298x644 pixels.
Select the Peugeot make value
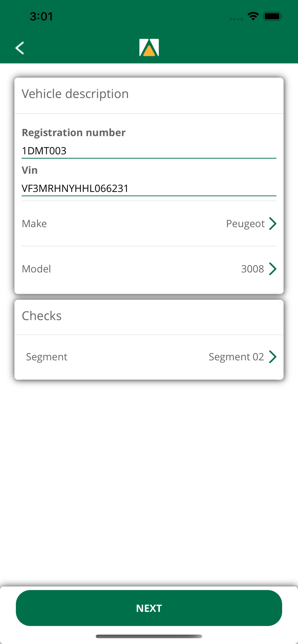click(x=245, y=224)
